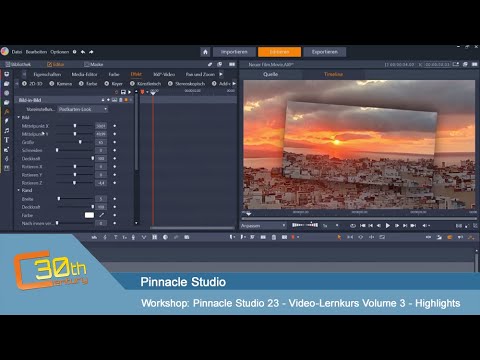
Task: Click the Deckkraft value field under Bild
Action: (101, 159)
